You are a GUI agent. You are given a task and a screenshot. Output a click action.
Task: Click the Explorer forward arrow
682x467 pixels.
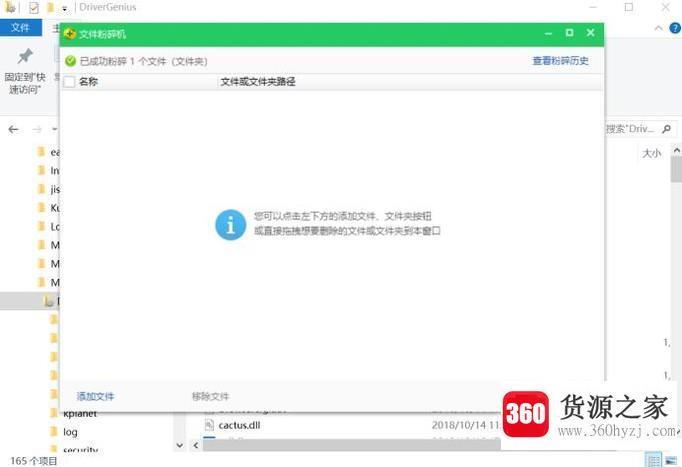coord(37,129)
